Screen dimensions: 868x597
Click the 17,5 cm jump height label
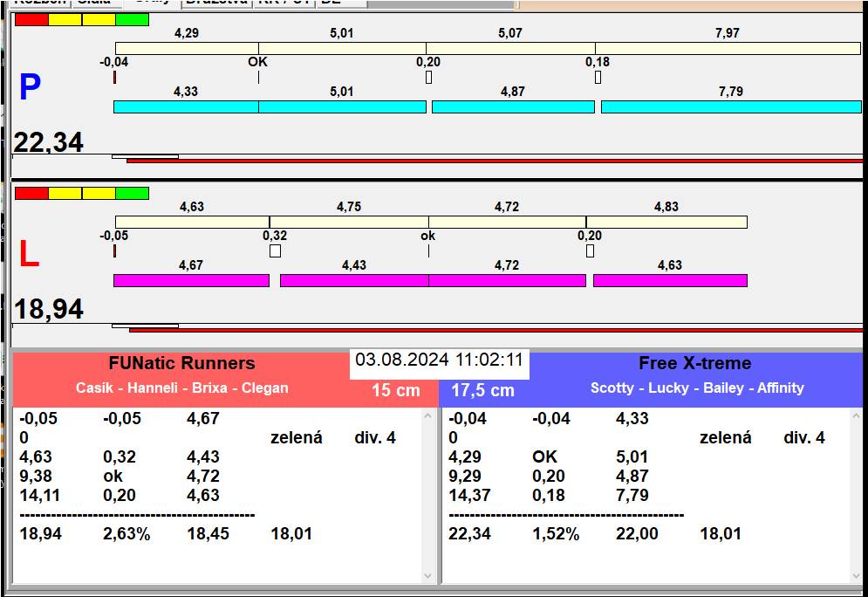482,390
